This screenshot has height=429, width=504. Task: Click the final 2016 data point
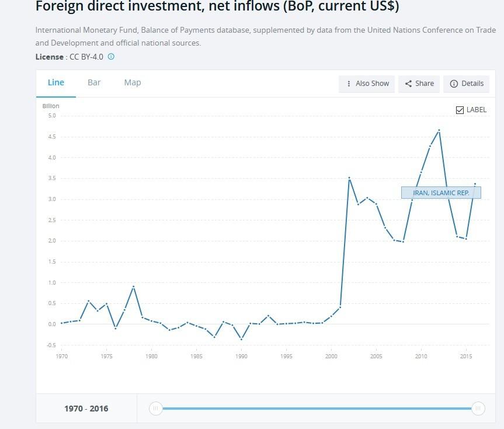pyautogui.click(x=475, y=184)
